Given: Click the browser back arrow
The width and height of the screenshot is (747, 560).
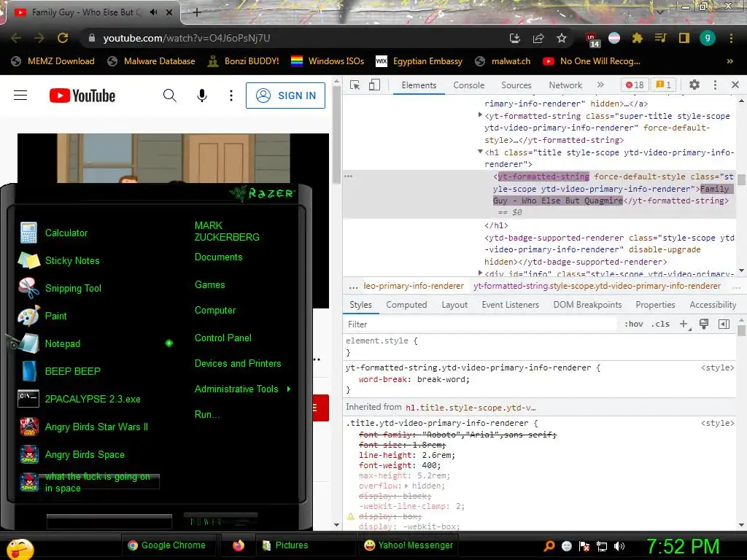Looking at the screenshot, I should point(16,38).
